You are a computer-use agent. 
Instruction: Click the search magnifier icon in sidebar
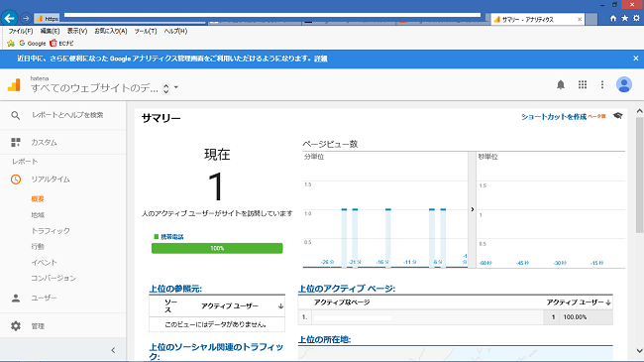point(15,115)
